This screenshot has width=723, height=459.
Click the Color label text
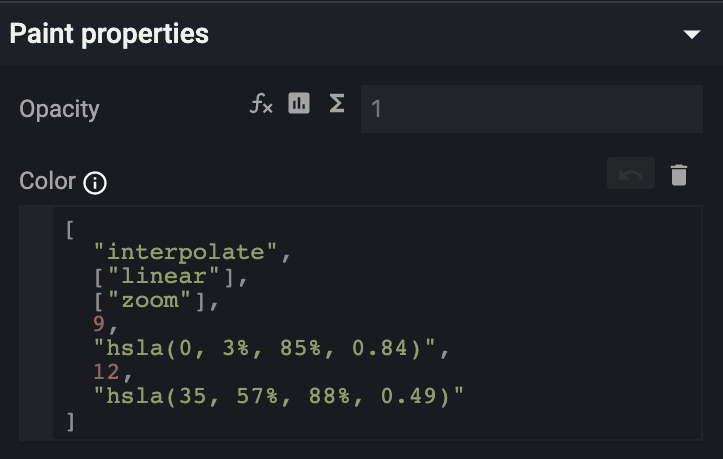[x=47, y=180]
